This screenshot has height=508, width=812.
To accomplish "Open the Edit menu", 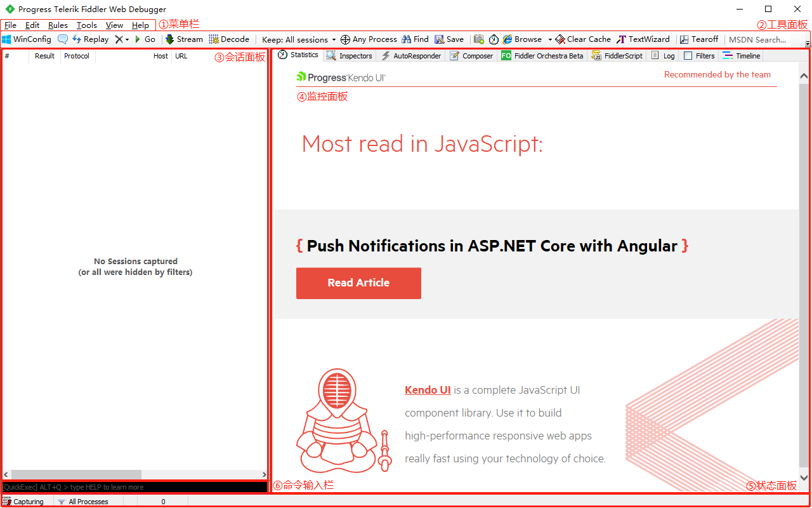I will (32, 25).
